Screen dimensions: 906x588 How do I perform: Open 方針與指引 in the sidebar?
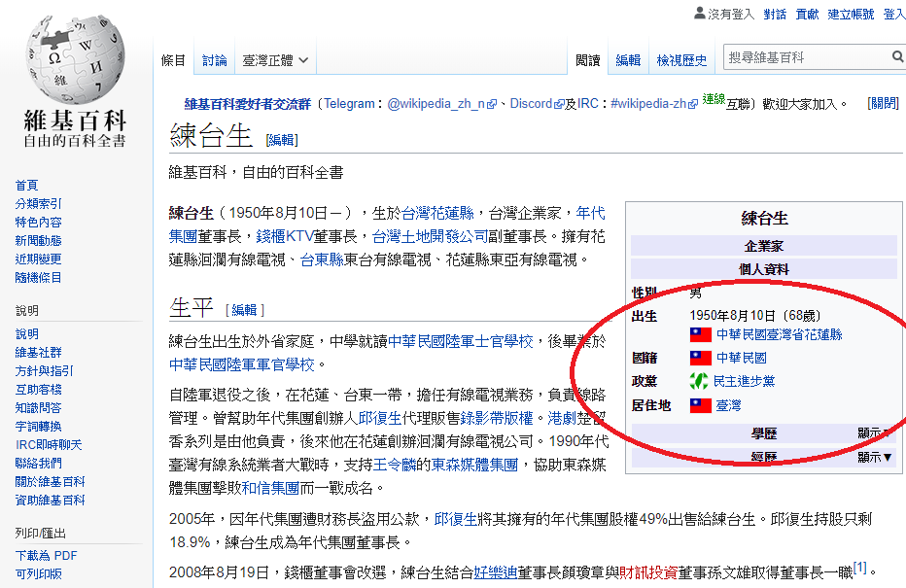point(44,371)
